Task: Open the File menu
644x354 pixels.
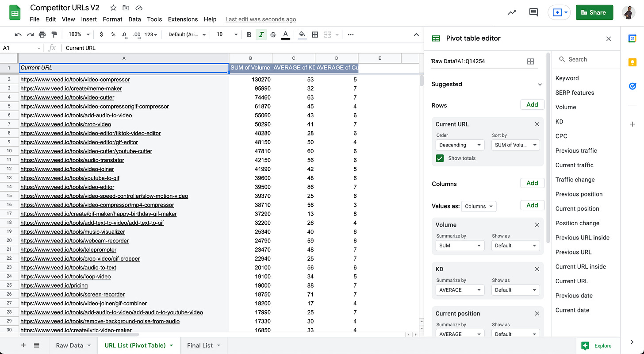Action: [x=34, y=19]
